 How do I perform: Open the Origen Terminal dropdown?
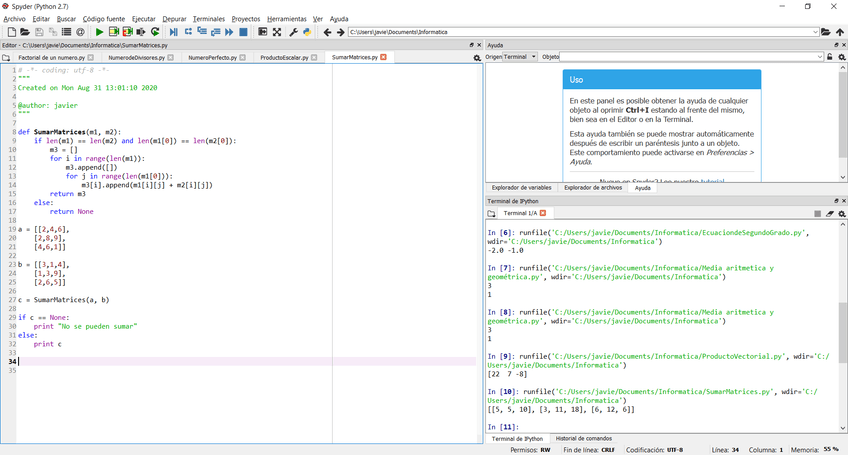pyautogui.click(x=520, y=57)
